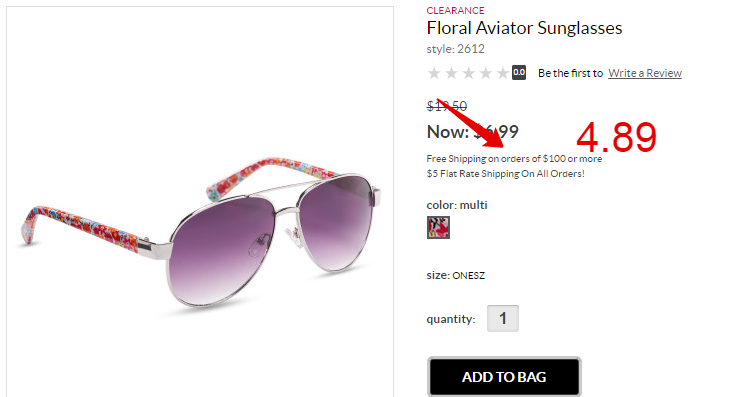746x397 pixels.
Task: Click the $5 Flat Rate Shipping text
Action: point(506,174)
